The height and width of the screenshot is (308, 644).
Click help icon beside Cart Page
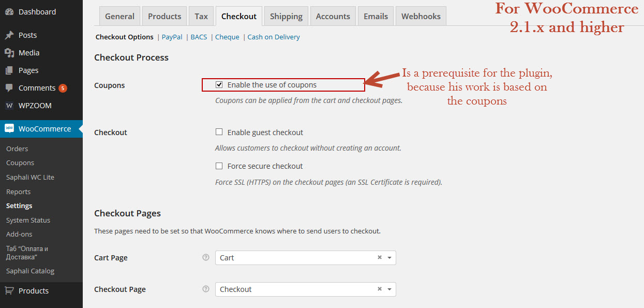[206, 257]
